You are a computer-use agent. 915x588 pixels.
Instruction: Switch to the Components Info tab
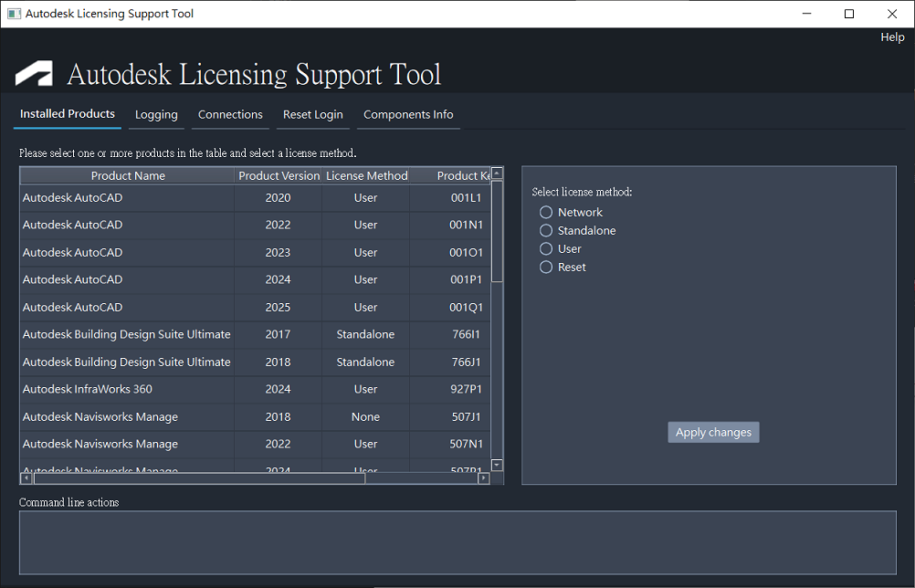click(408, 115)
